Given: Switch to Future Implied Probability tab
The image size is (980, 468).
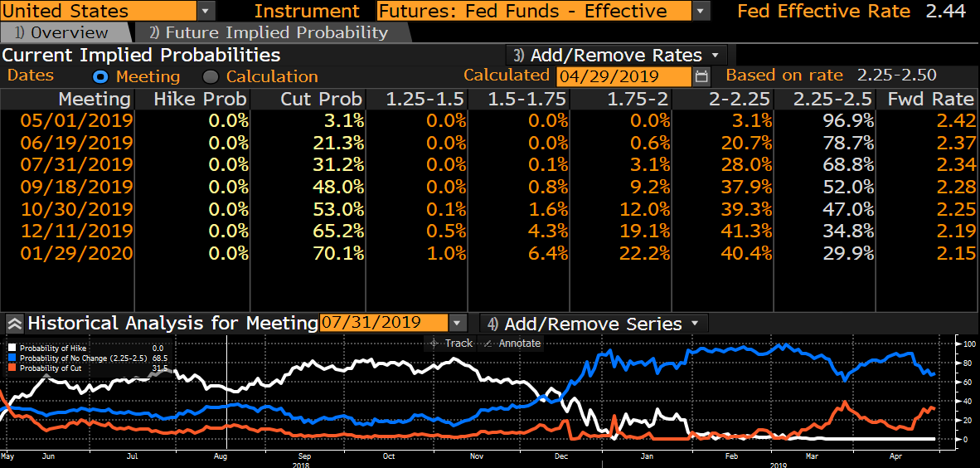Looking at the screenshot, I should point(268,32).
